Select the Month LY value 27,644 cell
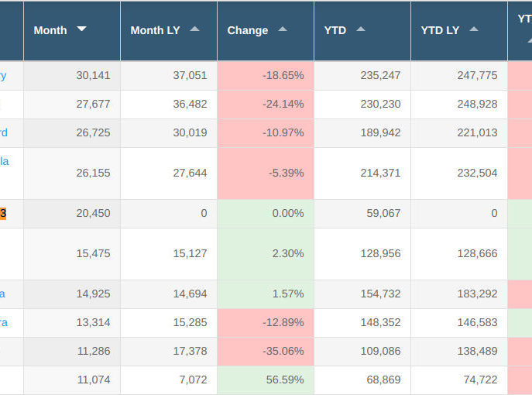532x395 pixels. coord(169,173)
